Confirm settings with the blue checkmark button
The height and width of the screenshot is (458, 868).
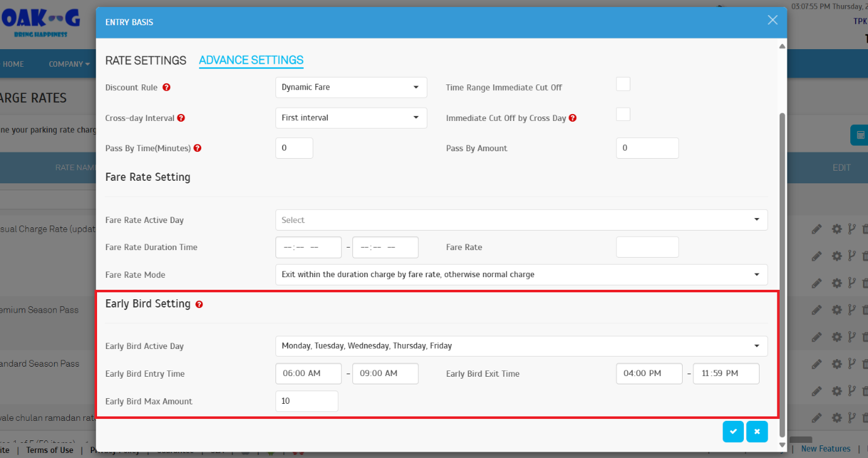pos(733,432)
